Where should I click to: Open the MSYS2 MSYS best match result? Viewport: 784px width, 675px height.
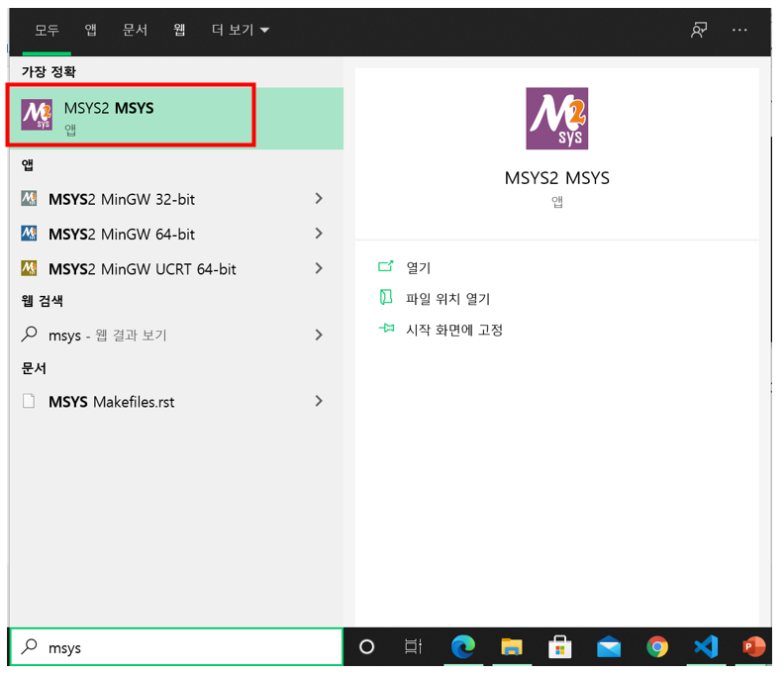click(x=176, y=118)
